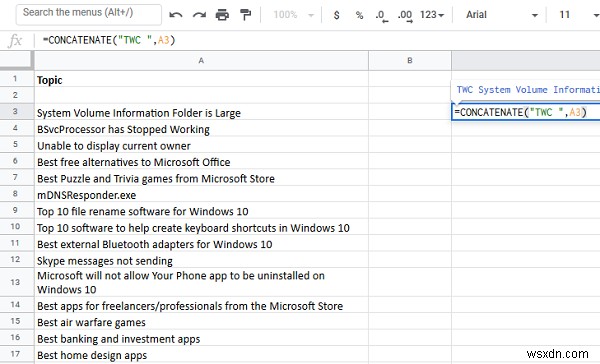The image size is (600, 364).
Task: Select empty cell B1
Action: coord(410,79)
